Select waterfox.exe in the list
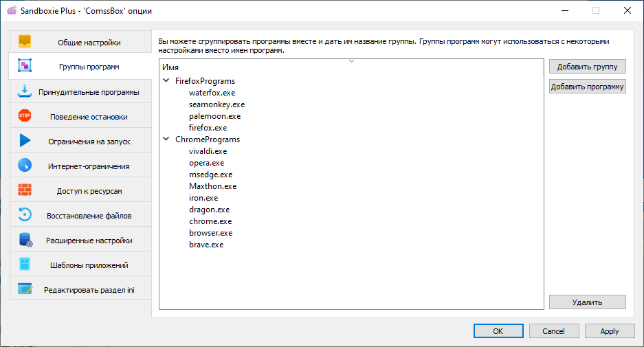644x347 pixels. coord(212,93)
